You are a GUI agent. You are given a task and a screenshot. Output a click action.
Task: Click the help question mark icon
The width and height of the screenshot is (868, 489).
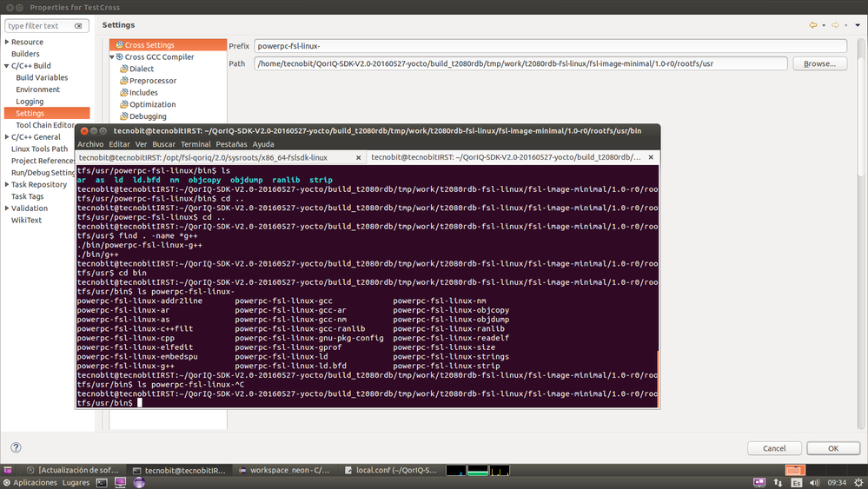16,447
